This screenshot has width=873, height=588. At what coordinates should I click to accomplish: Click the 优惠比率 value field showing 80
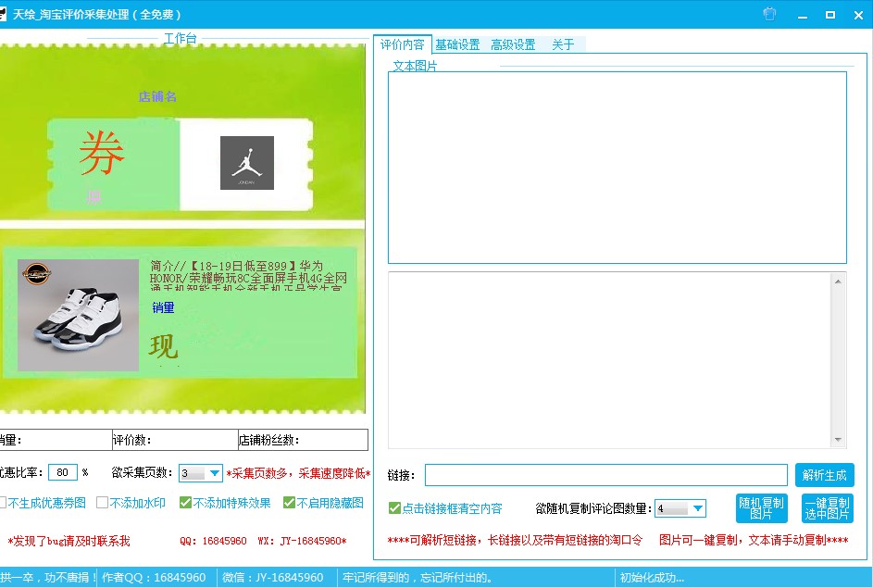[62, 472]
